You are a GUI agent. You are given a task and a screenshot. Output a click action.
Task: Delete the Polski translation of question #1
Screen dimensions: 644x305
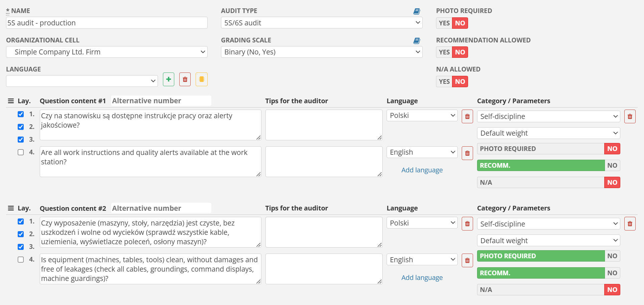pos(467,117)
